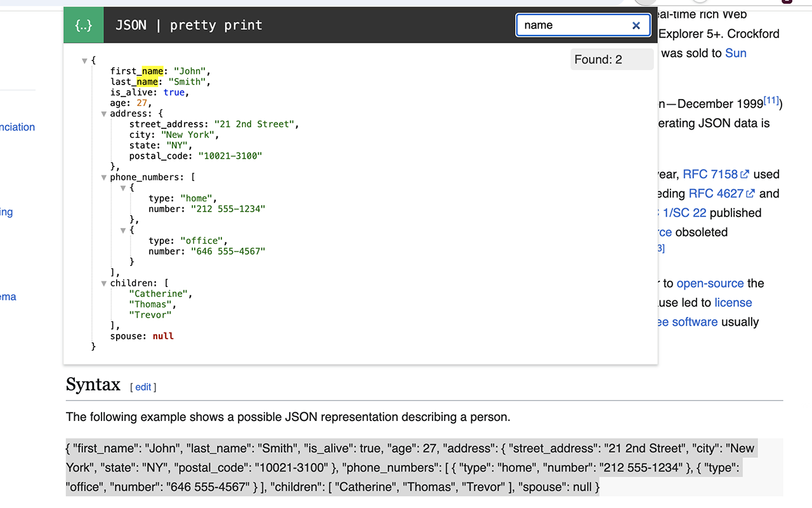Image resolution: width=812 pixels, height=508 pixels.
Task: Click the street_address key label
Action: (x=169, y=124)
